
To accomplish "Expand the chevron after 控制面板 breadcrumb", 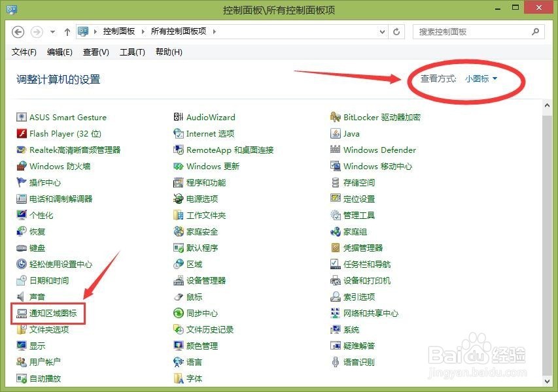I will point(143,31).
